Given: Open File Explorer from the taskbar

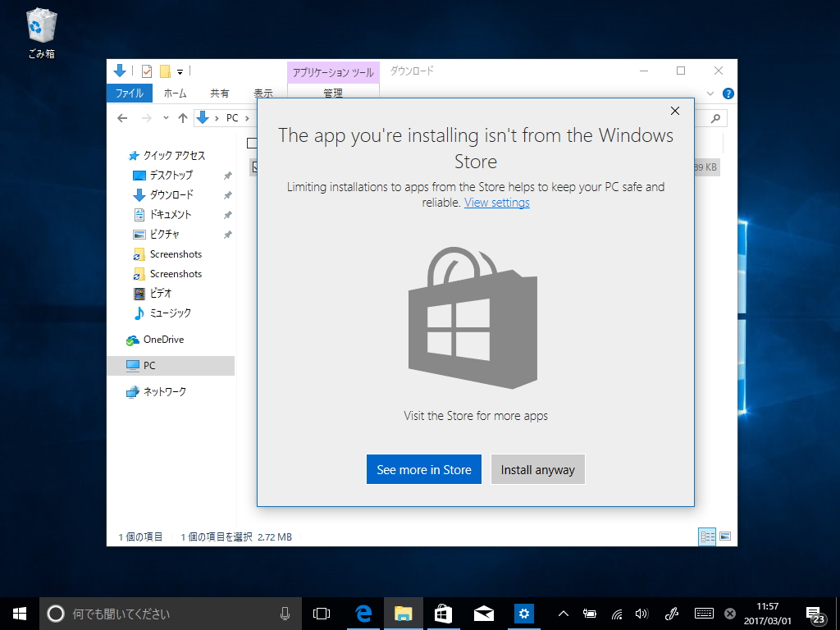Looking at the screenshot, I should 404,614.
